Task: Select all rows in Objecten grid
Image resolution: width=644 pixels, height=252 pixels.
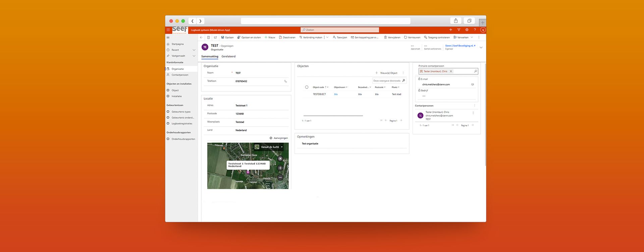Action: [307, 87]
